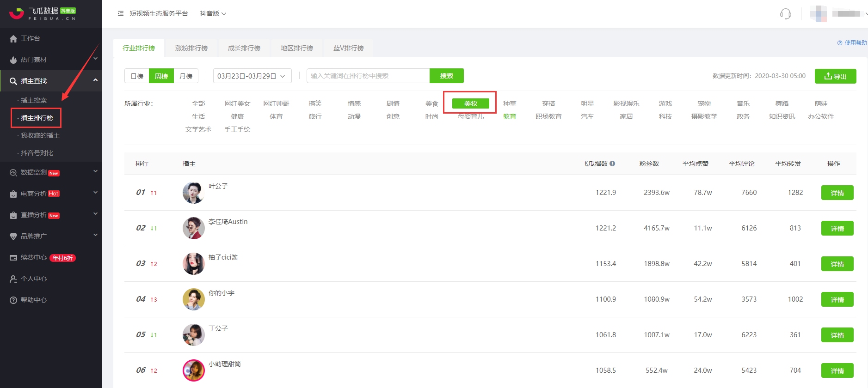
Task: Switch to the 成长排行榜 tab
Action: pyautogui.click(x=244, y=48)
